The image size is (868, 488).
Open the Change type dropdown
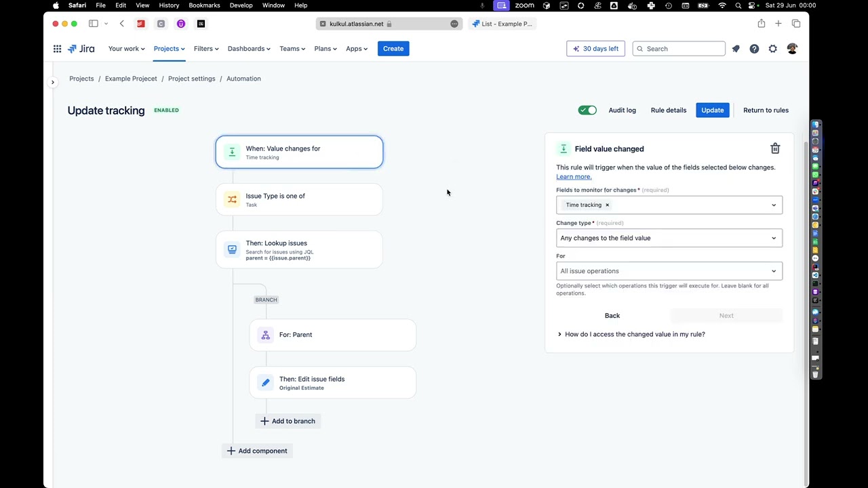(x=669, y=238)
